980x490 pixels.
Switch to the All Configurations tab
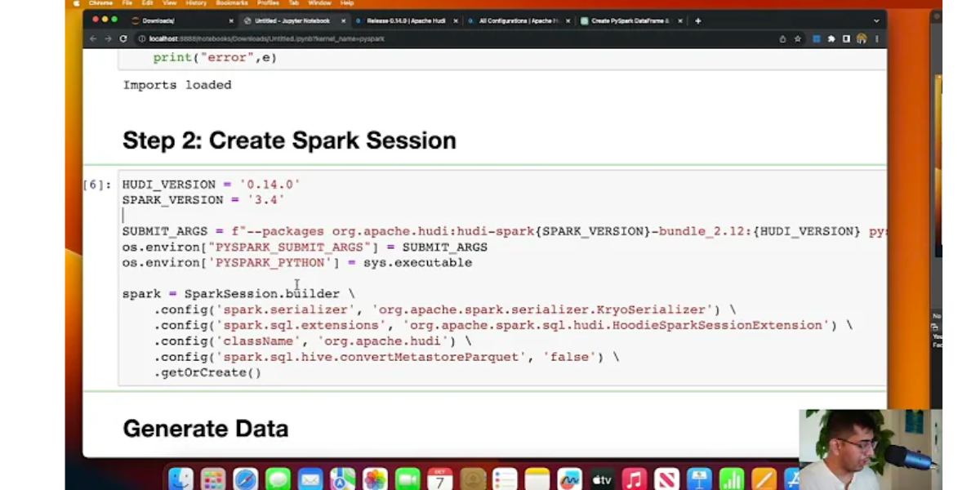(x=516, y=20)
